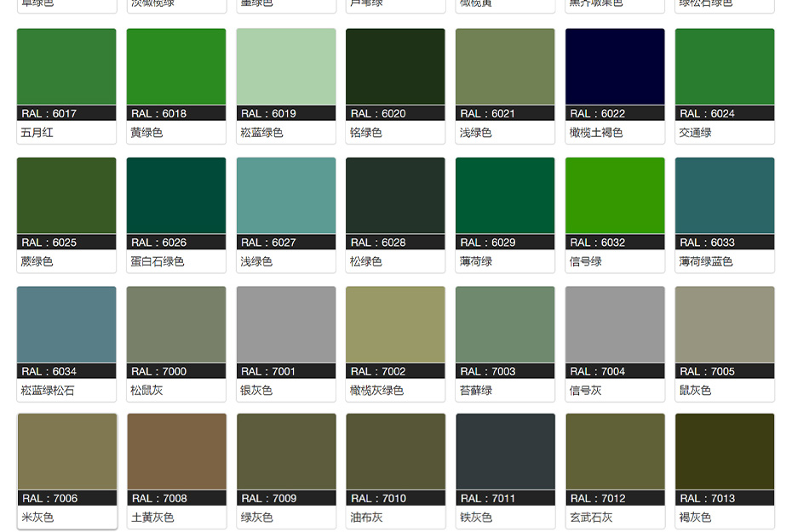Click the 银灰色 label under RAL 7001

[x=256, y=391]
